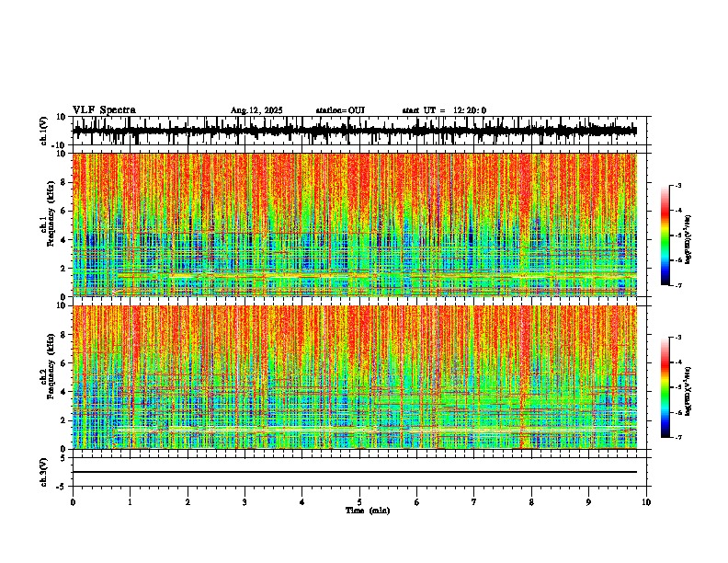Click the "-3" tick on ch.1 colorbar

coord(677,185)
